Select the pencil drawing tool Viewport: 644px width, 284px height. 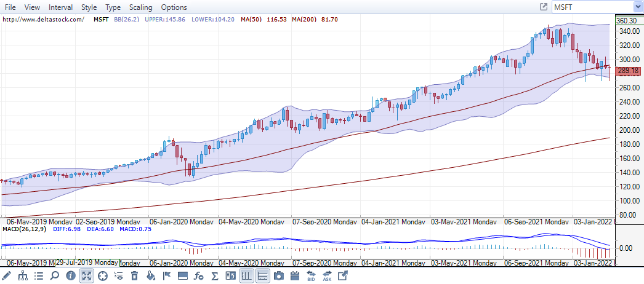tap(7, 276)
